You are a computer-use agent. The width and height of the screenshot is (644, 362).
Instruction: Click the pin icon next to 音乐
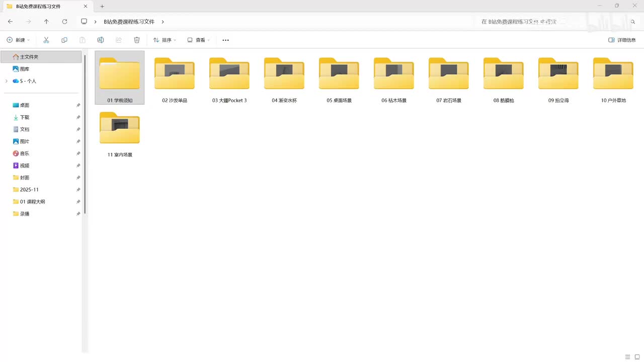point(78,153)
